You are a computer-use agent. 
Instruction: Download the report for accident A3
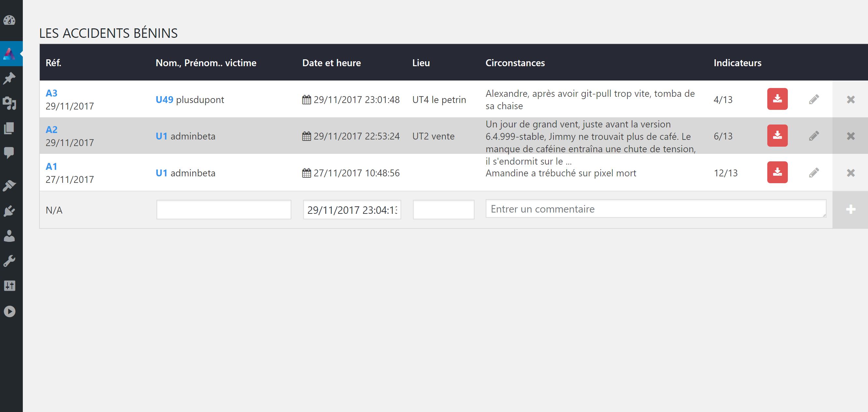click(x=777, y=99)
